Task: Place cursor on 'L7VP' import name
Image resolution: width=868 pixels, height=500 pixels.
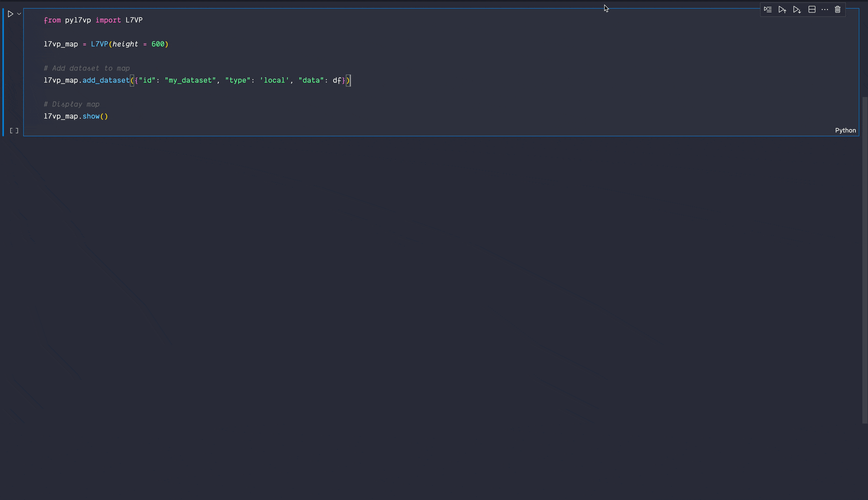Action: pos(134,20)
